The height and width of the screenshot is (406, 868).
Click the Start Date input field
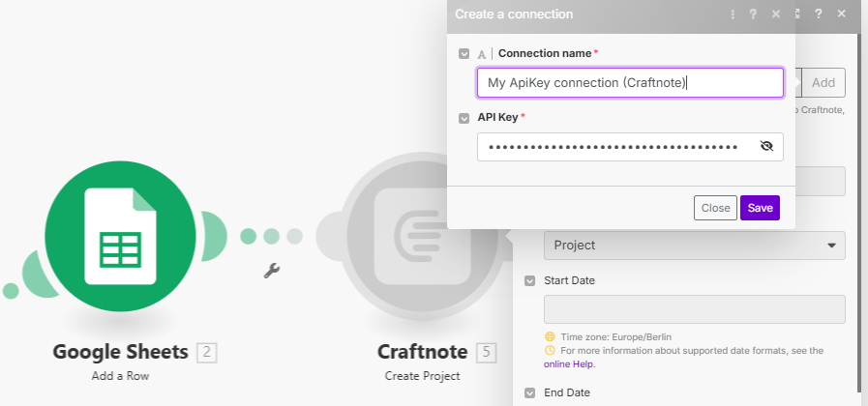click(694, 309)
